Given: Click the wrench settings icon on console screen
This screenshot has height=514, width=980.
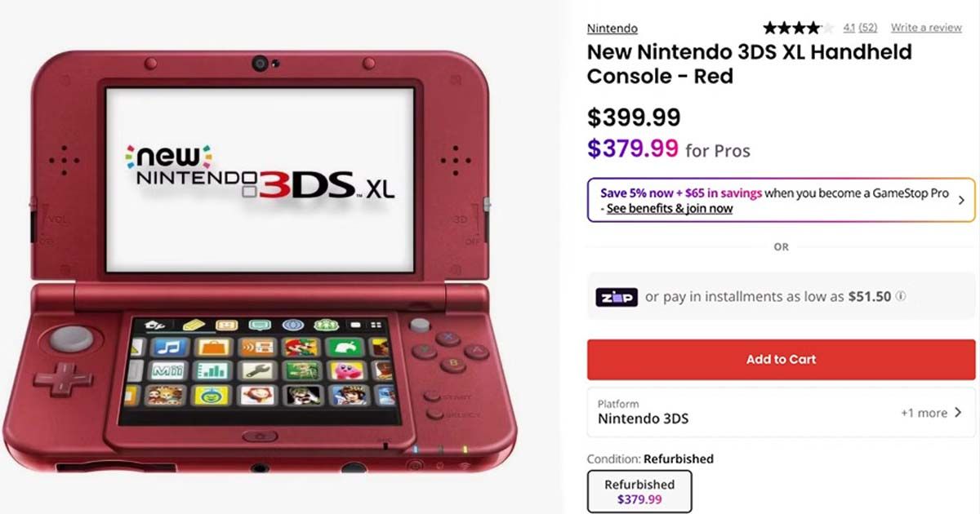Looking at the screenshot, I should (x=258, y=371).
